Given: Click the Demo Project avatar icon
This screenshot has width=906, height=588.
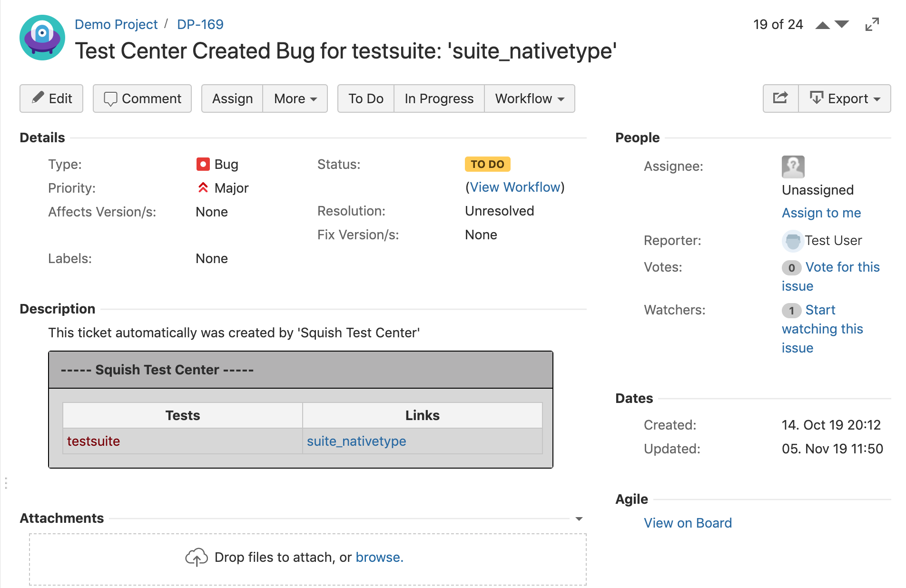Looking at the screenshot, I should pyautogui.click(x=42, y=38).
